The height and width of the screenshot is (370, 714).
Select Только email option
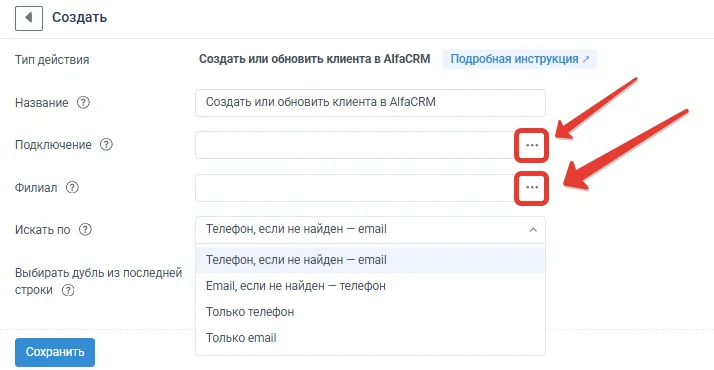(x=370, y=338)
